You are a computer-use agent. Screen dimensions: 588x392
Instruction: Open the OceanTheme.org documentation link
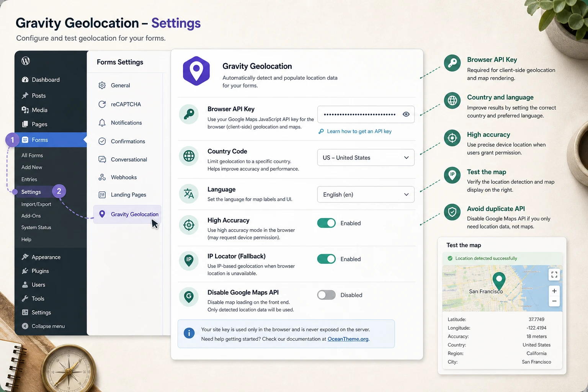coord(348,339)
